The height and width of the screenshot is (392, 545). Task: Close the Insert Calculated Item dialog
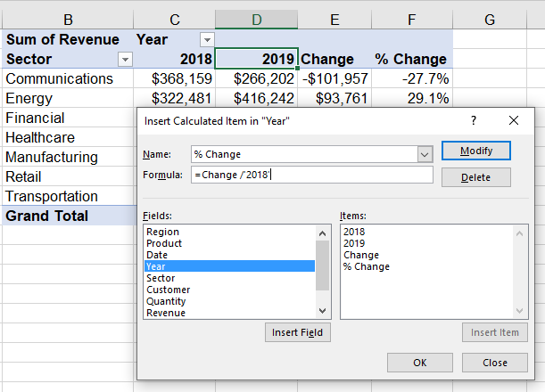tap(514, 120)
